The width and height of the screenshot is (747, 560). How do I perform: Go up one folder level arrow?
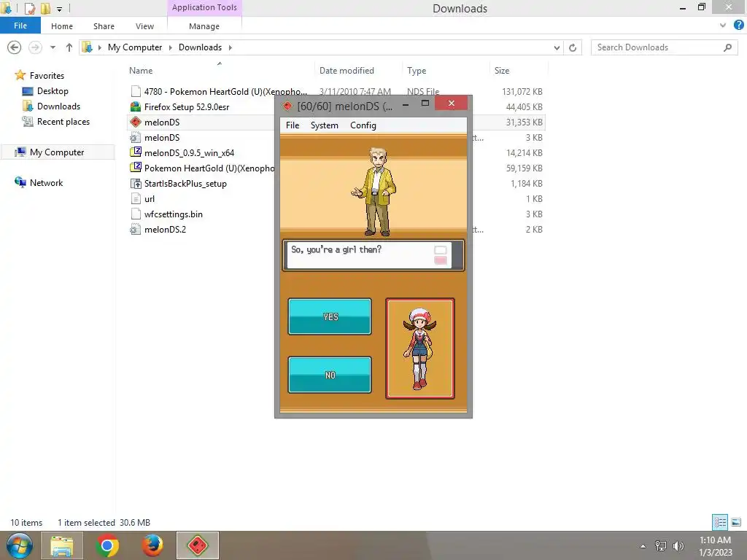69,47
